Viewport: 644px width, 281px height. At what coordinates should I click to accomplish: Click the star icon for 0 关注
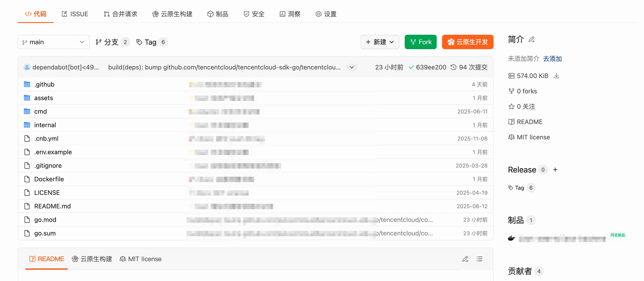[511, 107]
